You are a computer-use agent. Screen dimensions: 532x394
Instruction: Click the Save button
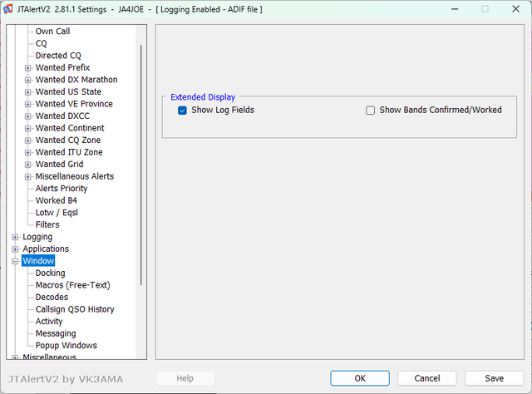(x=494, y=378)
